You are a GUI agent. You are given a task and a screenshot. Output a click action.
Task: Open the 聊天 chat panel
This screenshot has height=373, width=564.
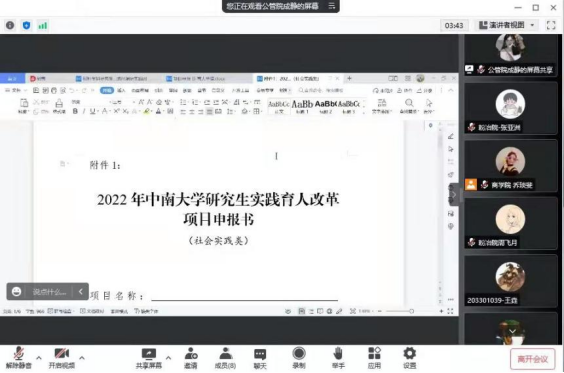click(260, 358)
